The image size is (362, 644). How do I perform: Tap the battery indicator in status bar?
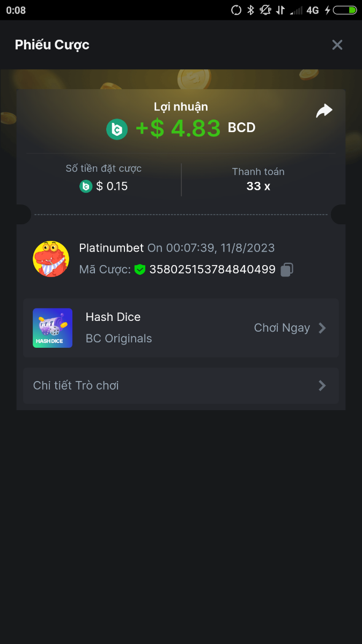point(345,10)
